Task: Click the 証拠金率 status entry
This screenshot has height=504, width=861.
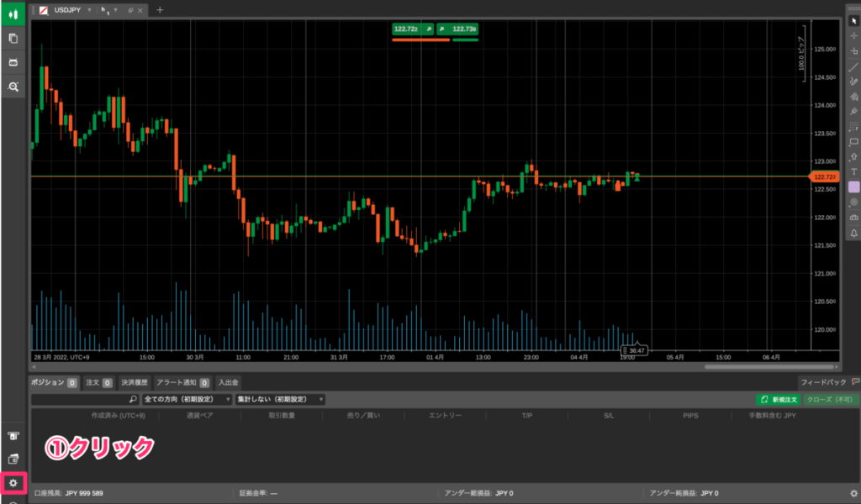Action: tap(258, 494)
